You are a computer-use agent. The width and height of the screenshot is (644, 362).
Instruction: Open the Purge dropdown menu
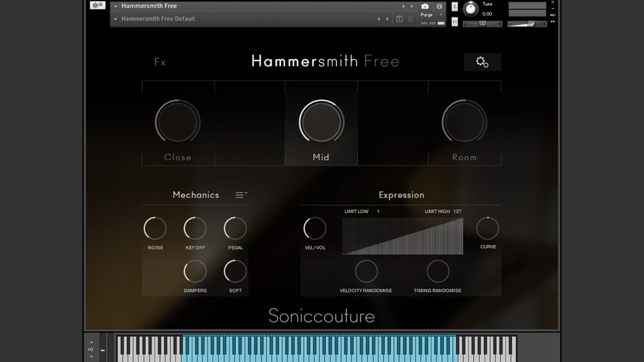coord(431,15)
